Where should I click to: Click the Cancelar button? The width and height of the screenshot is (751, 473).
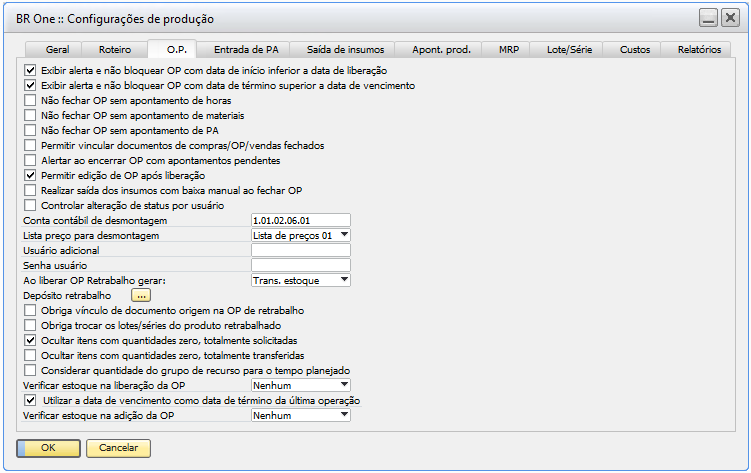click(x=118, y=448)
